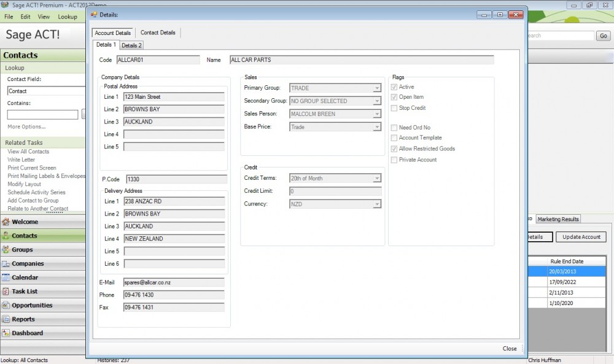Click Postal Address Line 1 field

174,97
